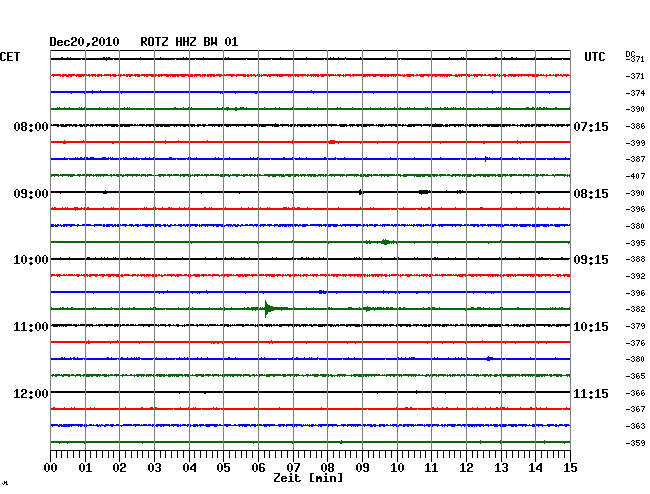This screenshot has height=494, width=650.
Task: Click the 01 minute axis label
Action: pyautogui.click(x=85, y=468)
